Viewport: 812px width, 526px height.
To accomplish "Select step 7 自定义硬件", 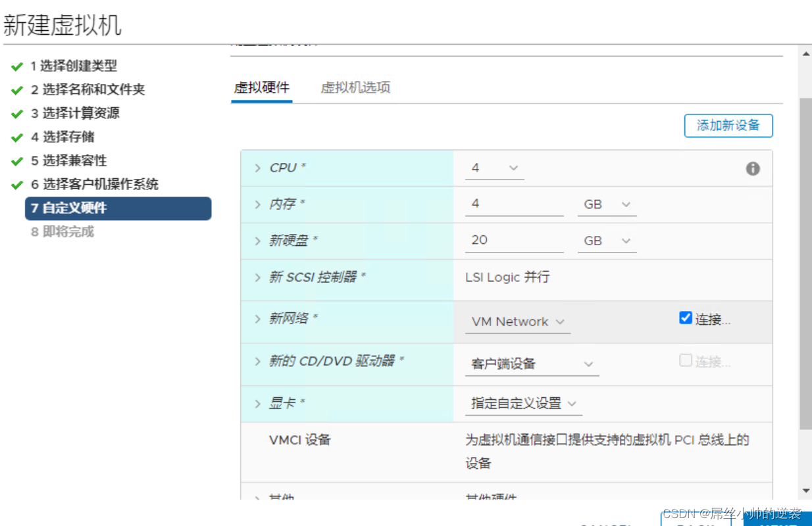I will (118, 208).
